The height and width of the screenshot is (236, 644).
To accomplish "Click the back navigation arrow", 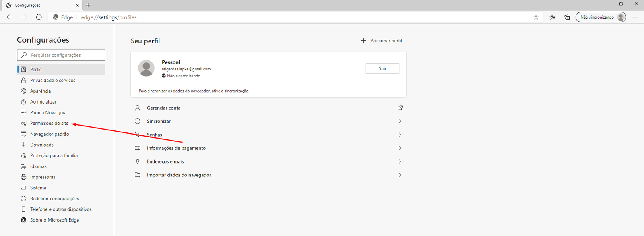I will (x=10, y=17).
